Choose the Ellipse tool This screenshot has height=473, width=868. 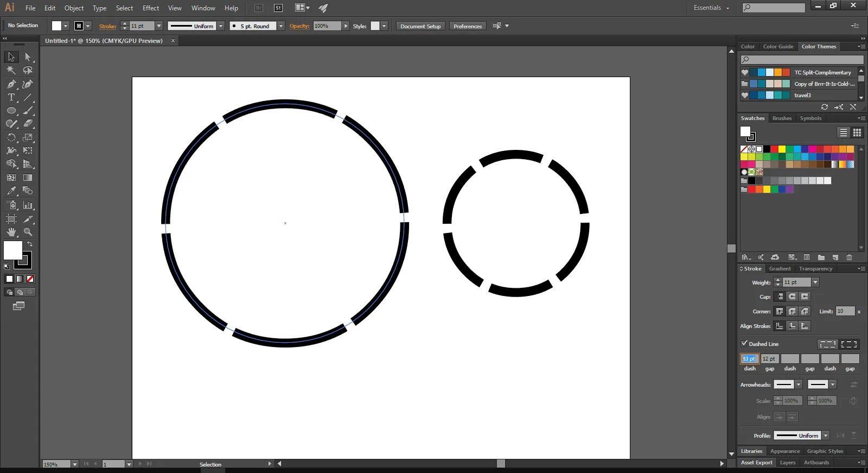point(11,110)
